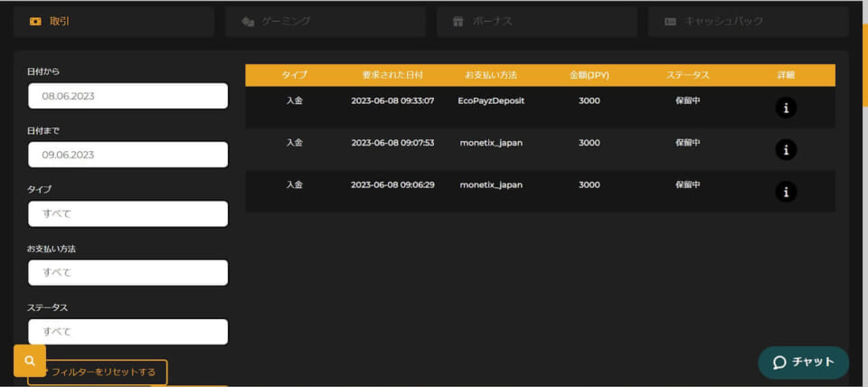The width and height of the screenshot is (868, 387).
Task: Switch to the ボーナス tab
Action: tap(536, 22)
